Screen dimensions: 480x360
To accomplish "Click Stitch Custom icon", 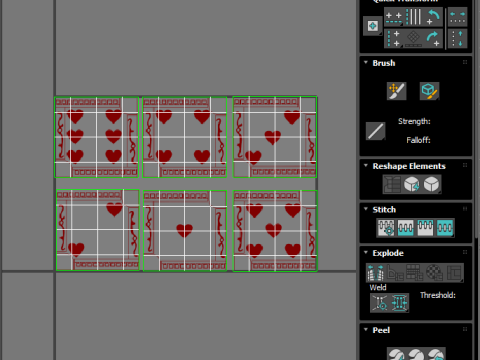I will point(445,228).
